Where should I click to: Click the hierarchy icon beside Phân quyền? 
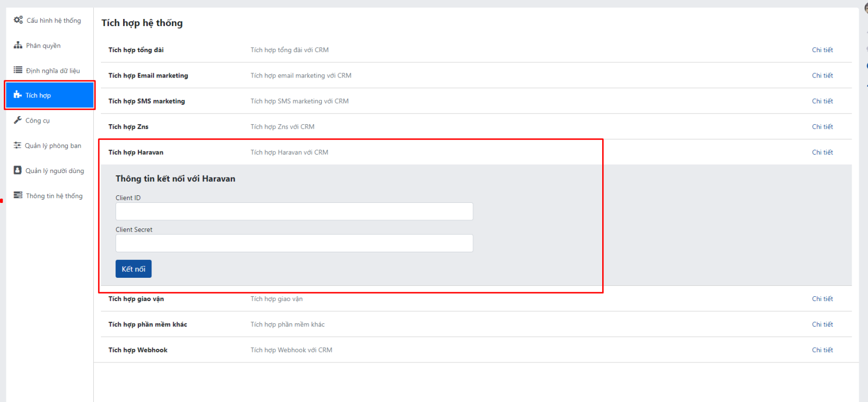tap(18, 46)
